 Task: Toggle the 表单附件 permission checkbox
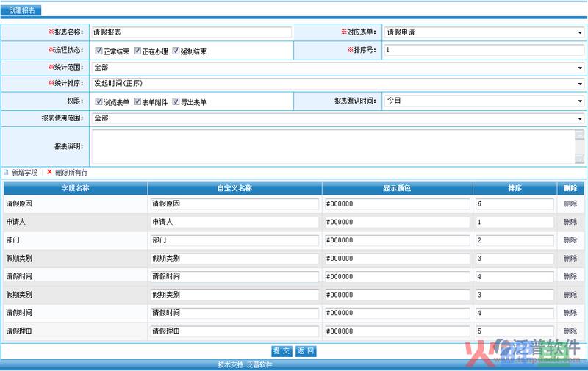(137, 101)
